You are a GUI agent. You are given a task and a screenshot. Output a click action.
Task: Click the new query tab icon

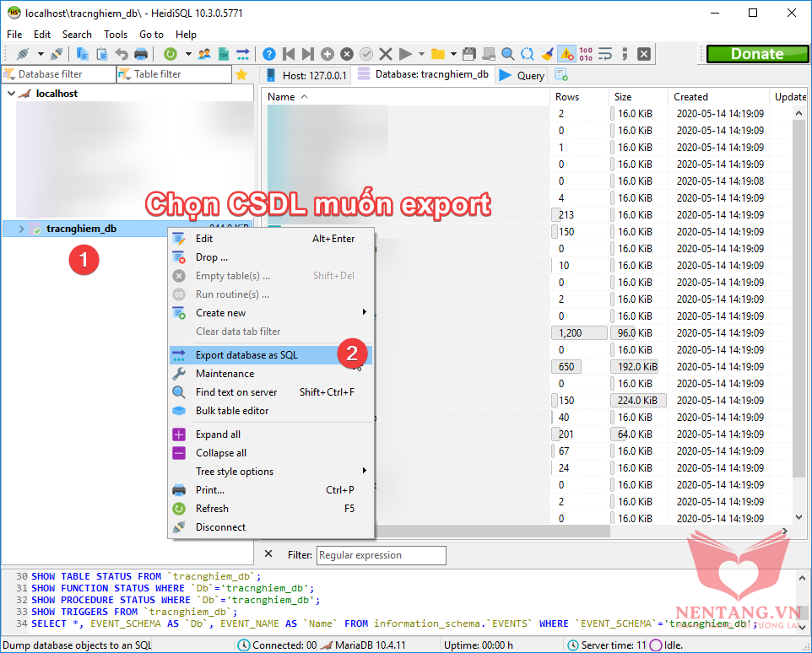[x=561, y=75]
